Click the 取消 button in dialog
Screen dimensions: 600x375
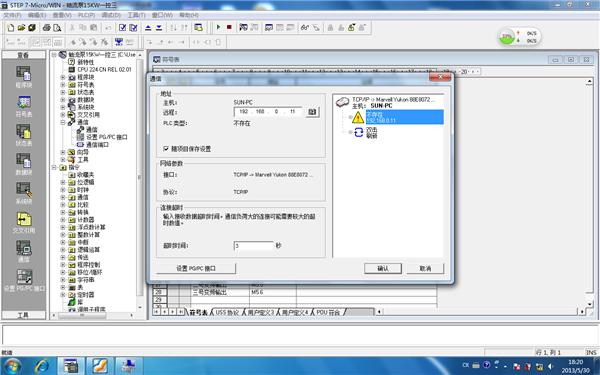tap(425, 268)
